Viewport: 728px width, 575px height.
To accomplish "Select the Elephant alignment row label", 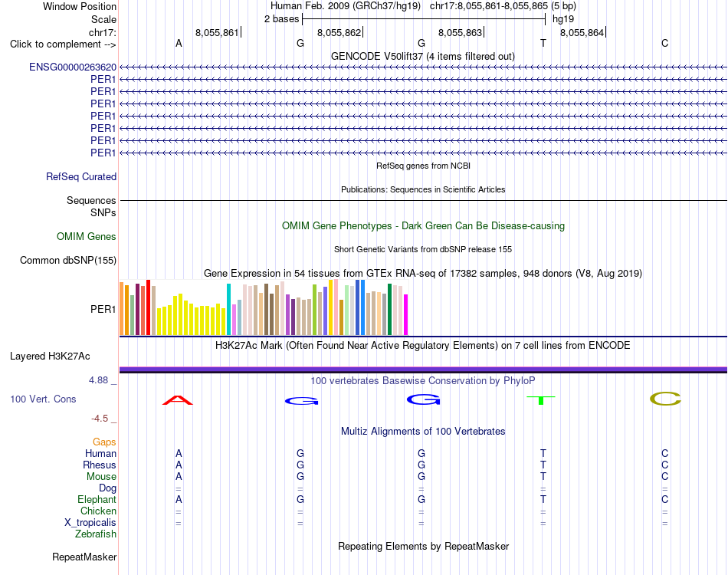I will point(97,499).
